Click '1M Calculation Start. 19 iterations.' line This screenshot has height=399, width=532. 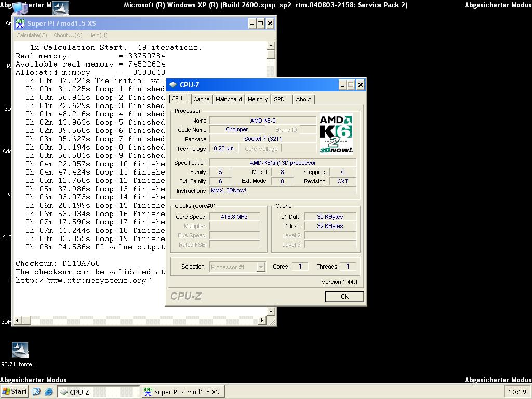click(116, 47)
